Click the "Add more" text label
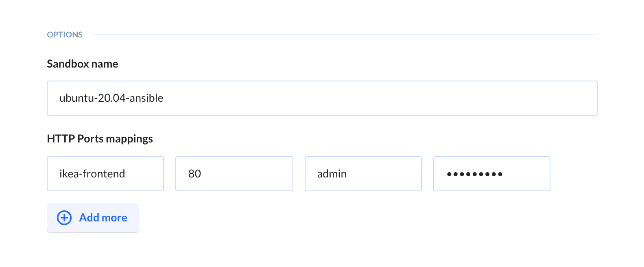Image resolution: width=644 pixels, height=267 pixels. (x=103, y=218)
